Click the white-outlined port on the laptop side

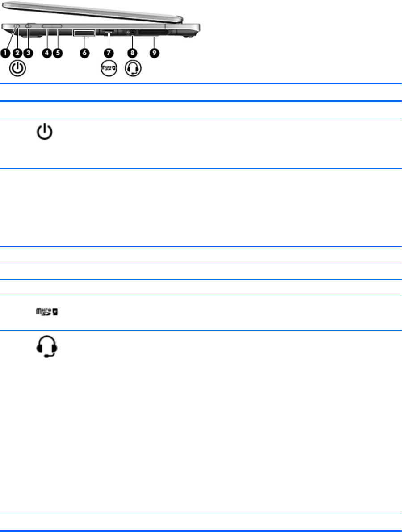pyautogui.click(x=84, y=33)
